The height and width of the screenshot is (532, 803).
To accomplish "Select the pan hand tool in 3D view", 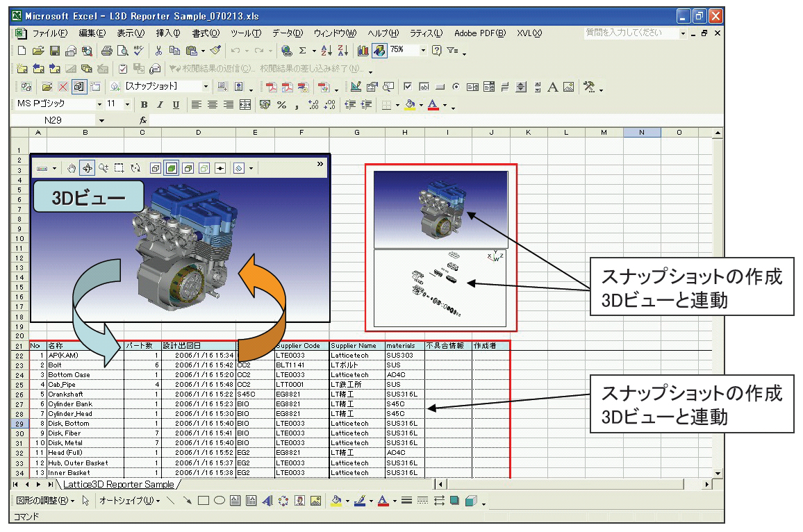I will coord(72,169).
